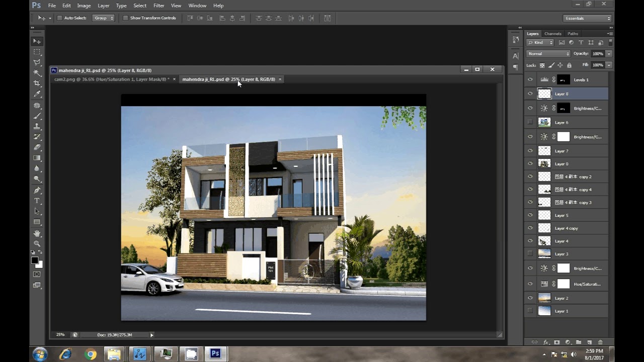This screenshot has height=362, width=644.
Task: Hide the Levels 1 layer
Action: pos(530,79)
